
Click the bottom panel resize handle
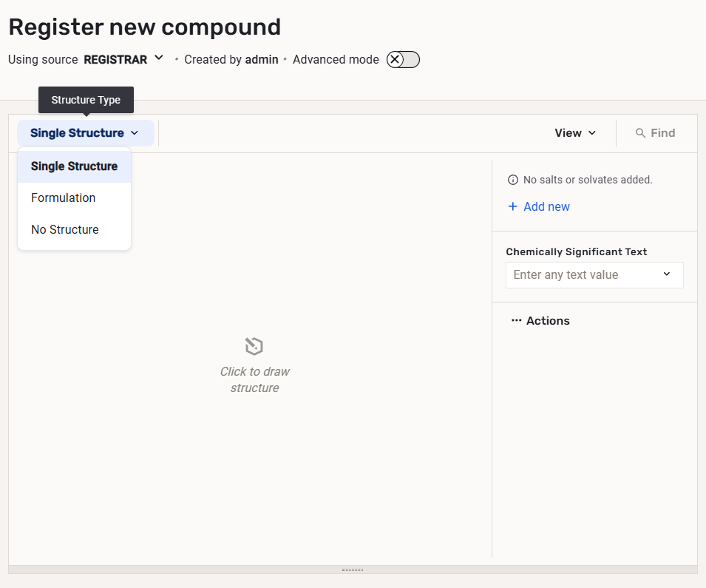(353, 570)
